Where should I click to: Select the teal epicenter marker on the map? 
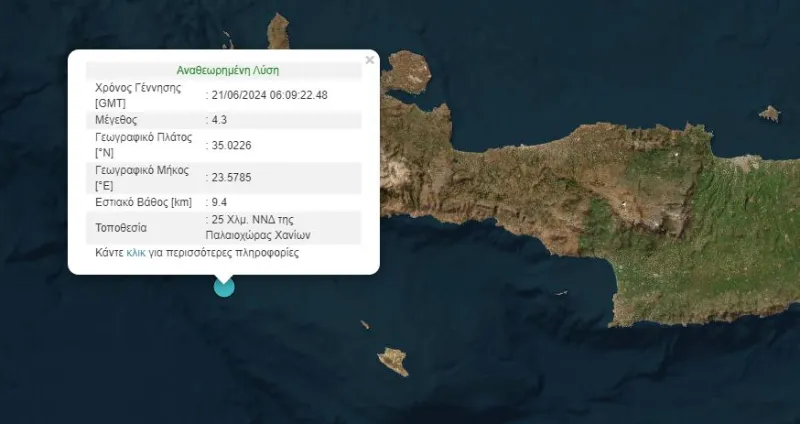[x=224, y=287]
